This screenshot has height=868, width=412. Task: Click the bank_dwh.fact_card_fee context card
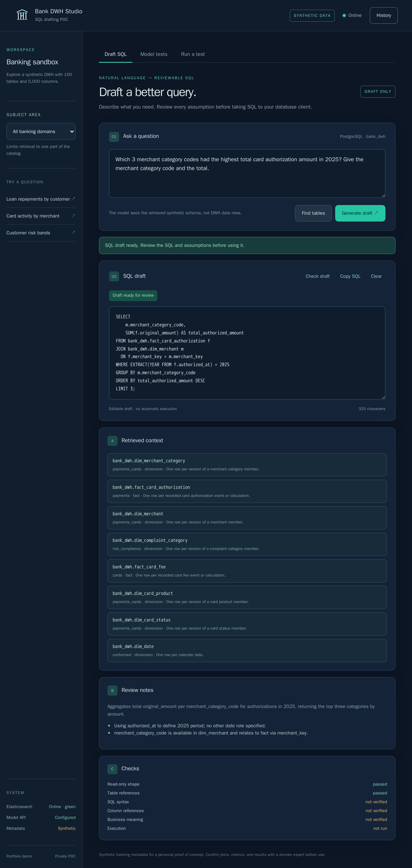tap(247, 571)
